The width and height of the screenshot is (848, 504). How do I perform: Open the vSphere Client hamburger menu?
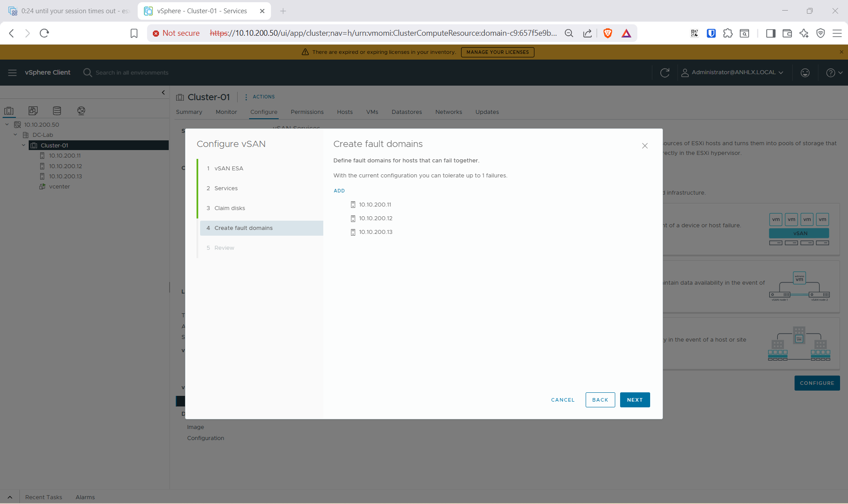12,72
